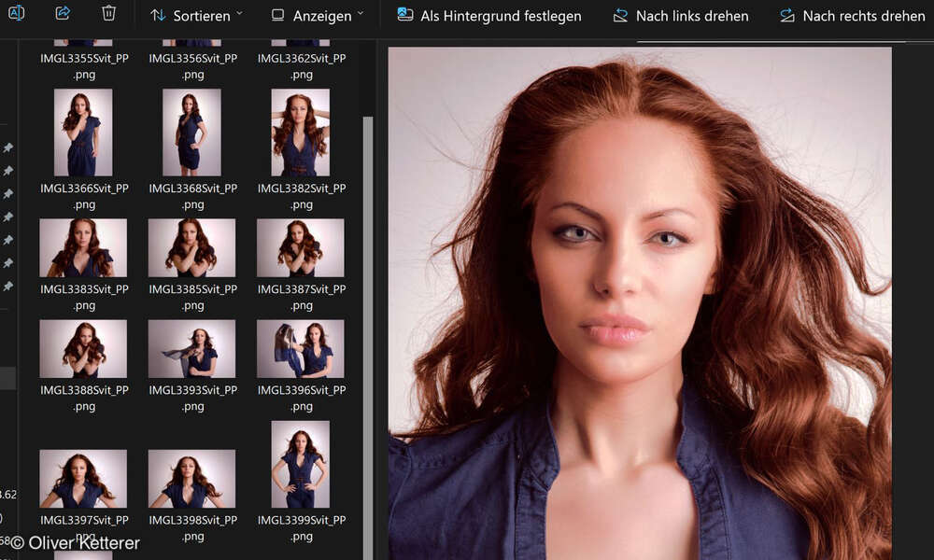Click the share icon at top left
The width and height of the screenshot is (934, 560).
click(63, 14)
